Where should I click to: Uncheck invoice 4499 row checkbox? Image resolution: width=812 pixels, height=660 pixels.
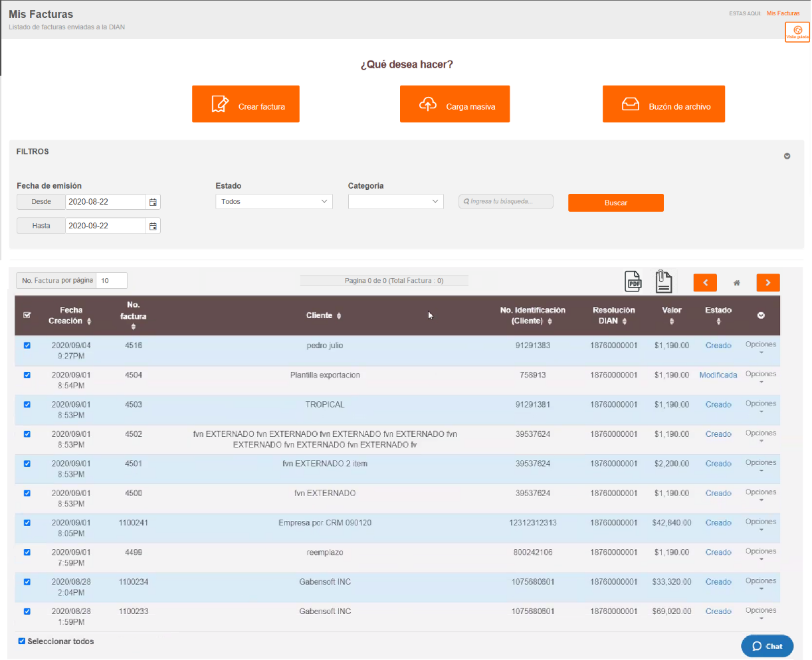pyautogui.click(x=27, y=552)
